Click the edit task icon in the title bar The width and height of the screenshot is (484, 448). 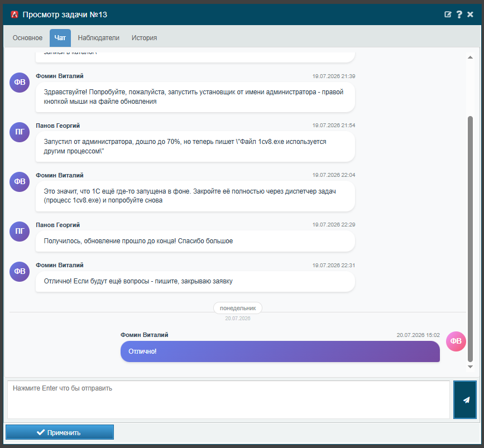click(x=448, y=15)
